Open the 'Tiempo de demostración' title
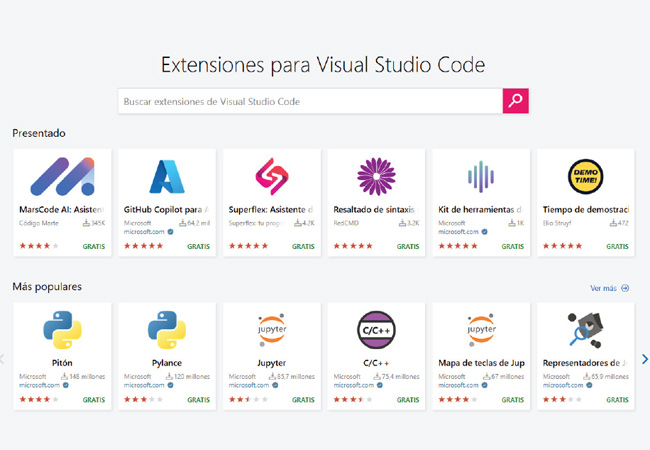 pos(586,210)
